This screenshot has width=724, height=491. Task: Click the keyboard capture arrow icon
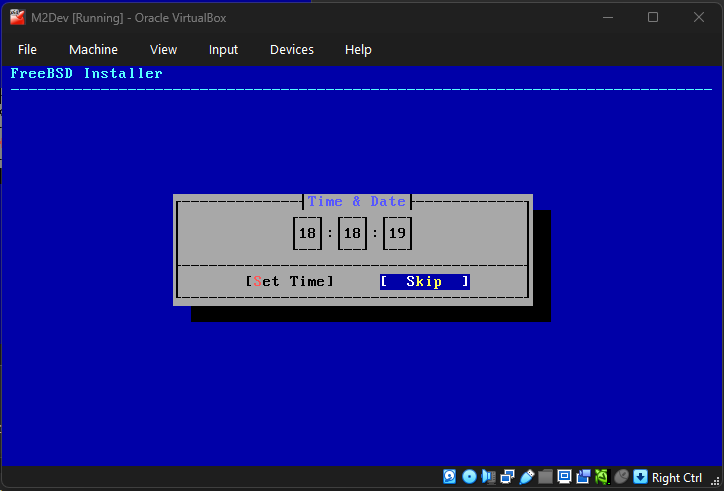[640, 477]
